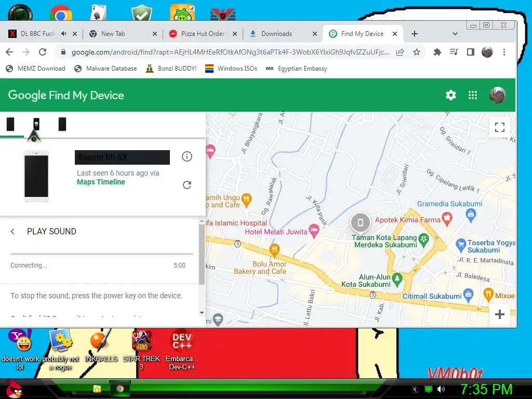Navigate back in Chrome
This screenshot has height=399, width=532.
9,52
